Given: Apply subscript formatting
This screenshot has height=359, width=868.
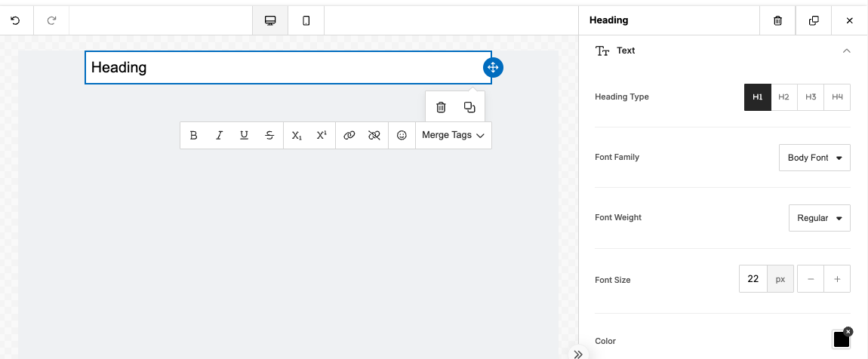Looking at the screenshot, I should pyautogui.click(x=297, y=135).
